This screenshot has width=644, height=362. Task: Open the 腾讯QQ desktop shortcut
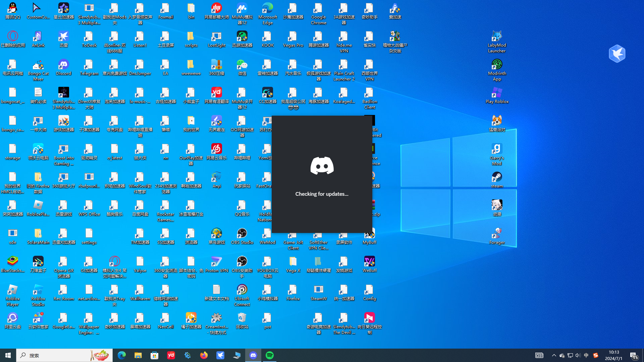pyautogui.click(x=13, y=11)
